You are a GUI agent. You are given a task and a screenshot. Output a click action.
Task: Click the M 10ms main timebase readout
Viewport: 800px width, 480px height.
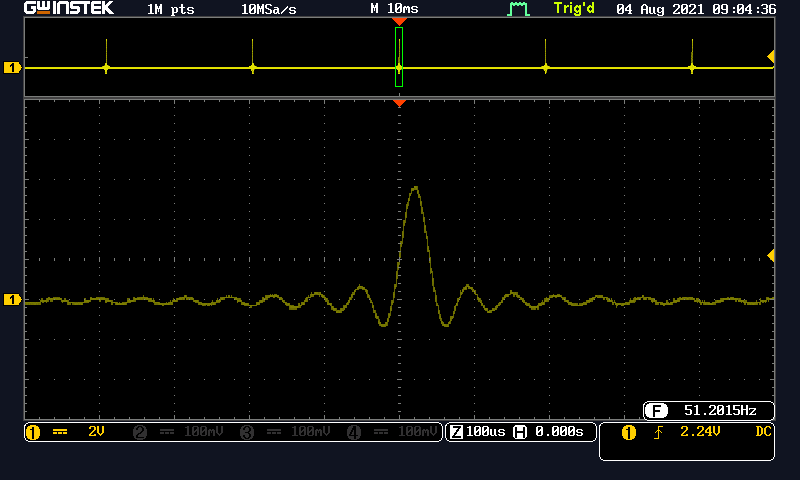394,9
